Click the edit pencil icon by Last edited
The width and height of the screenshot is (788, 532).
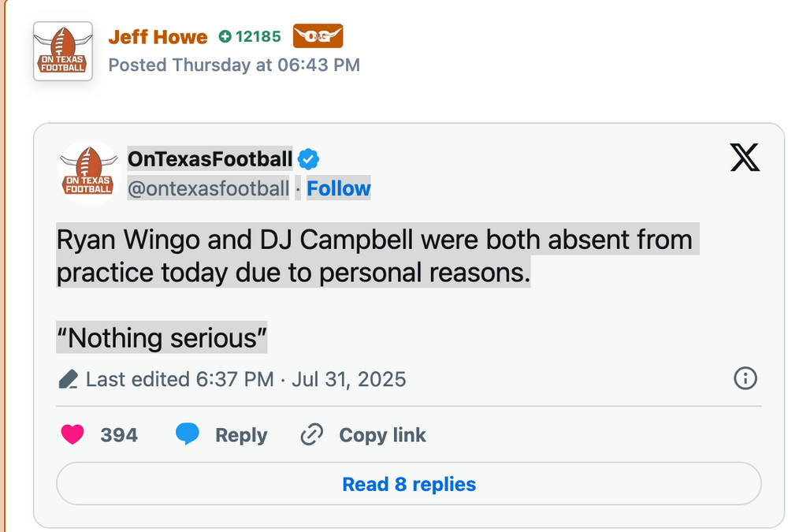click(69, 380)
